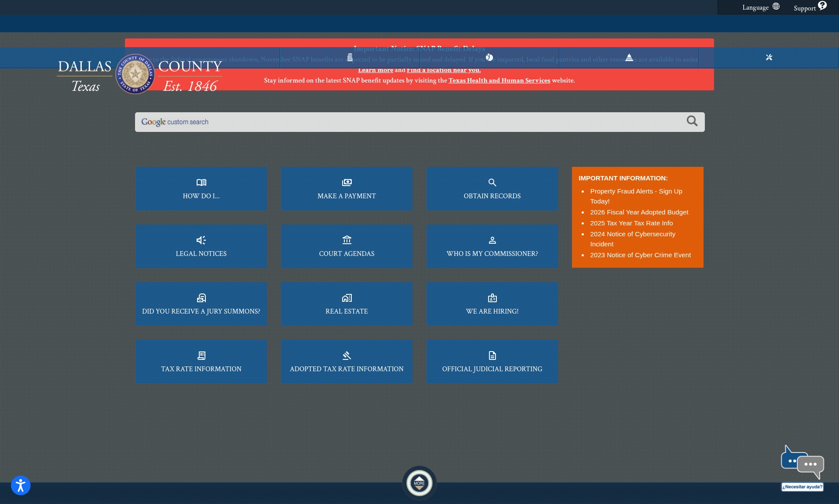Viewport: 839px width, 504px height.
Task: Open Adopted Tax Rate Information tile
Action: coord(347,362)
